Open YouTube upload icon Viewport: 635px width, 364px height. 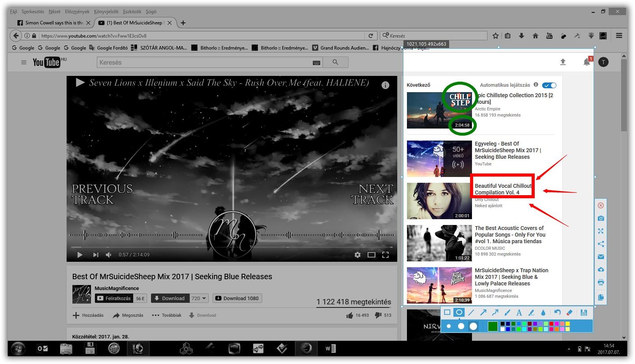(563, 62)
